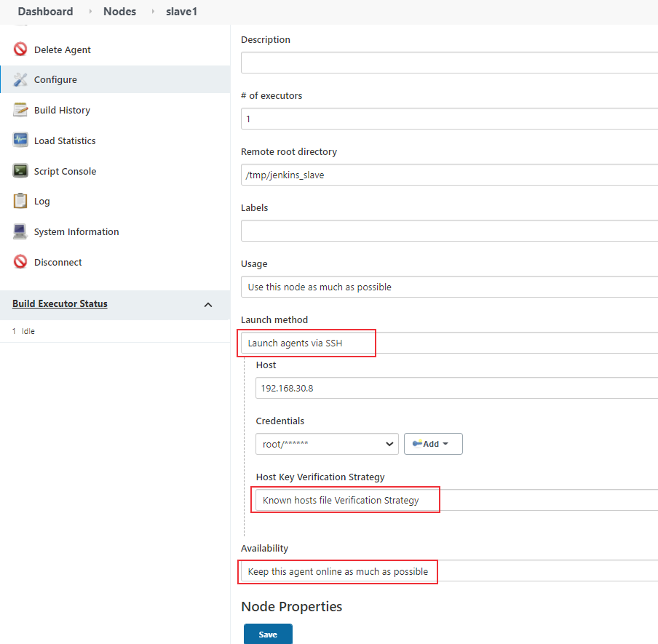Viewport: 658px width, 644px height.
Task: Open System Information page
Action: [76, 231]
